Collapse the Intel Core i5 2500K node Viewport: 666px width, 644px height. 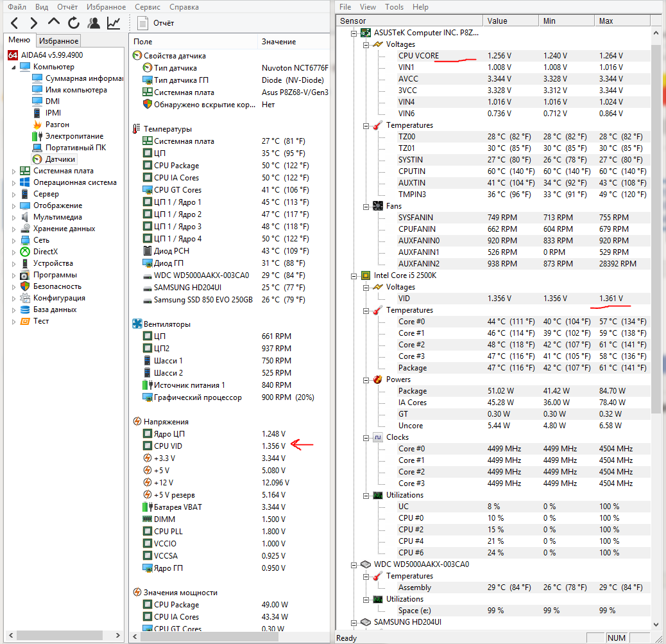click(x=354, y=276)
